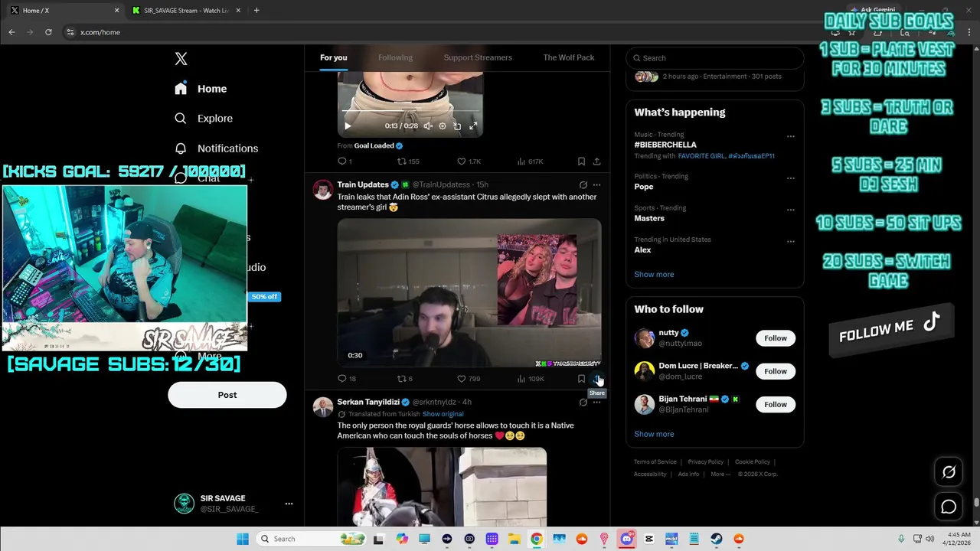
Task: Follow Bijan Tehrani
Action: [x=776, y=404]
